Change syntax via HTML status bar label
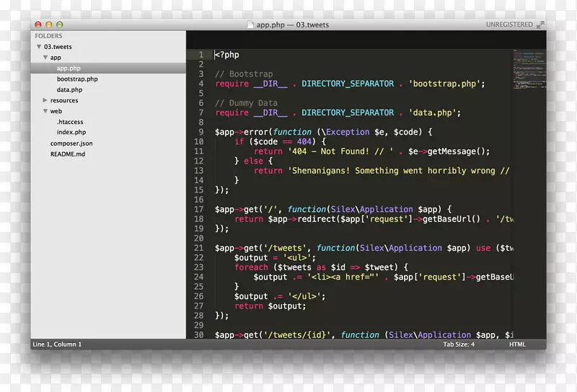 pyautogui.click(x=517, y=344)
